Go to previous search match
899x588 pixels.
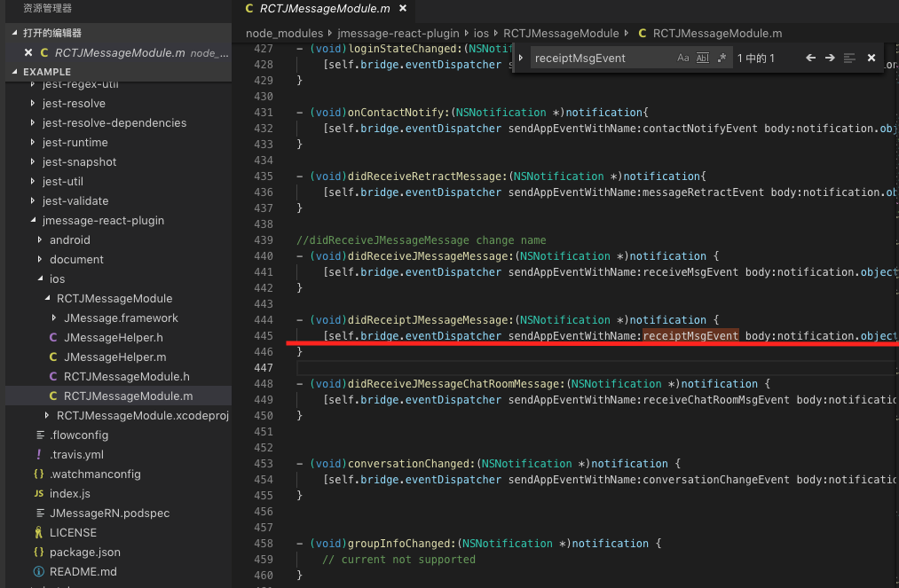(811, 58)
